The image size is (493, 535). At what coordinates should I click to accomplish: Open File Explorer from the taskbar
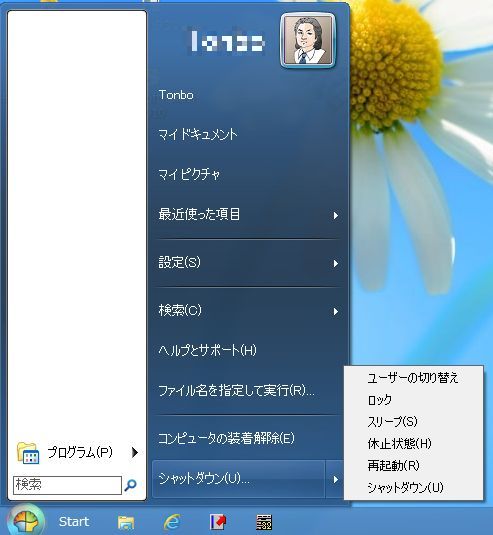click(x=126, y=522)
